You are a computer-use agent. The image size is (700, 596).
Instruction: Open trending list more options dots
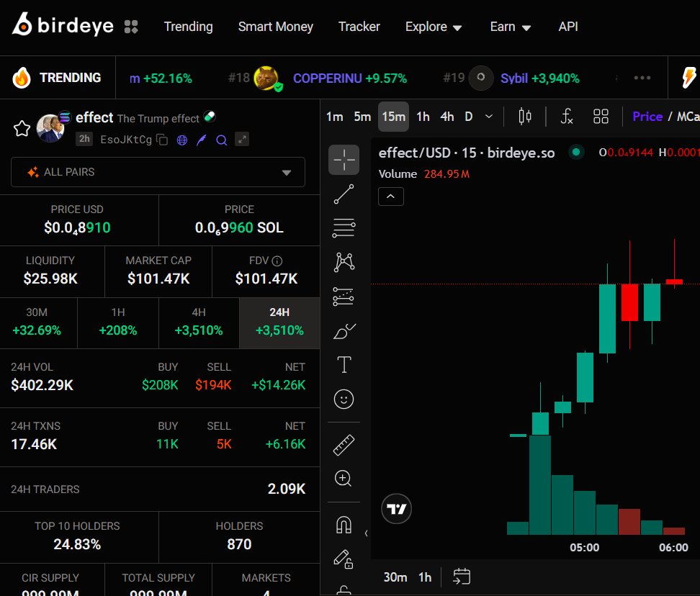click(x=642, y=78)
